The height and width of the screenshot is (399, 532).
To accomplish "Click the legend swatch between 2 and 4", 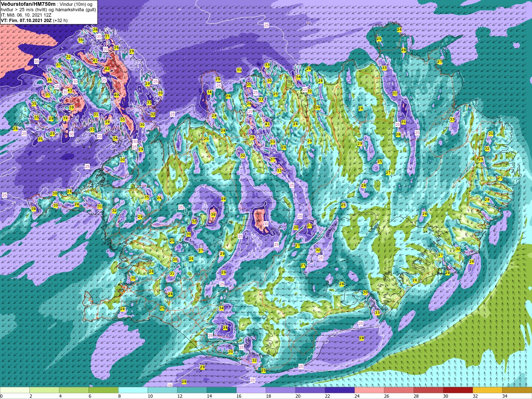I will click(x=44, y=390).
